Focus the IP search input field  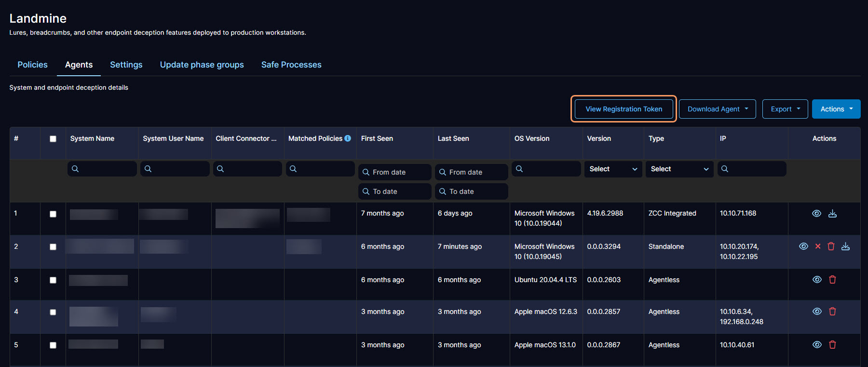tap(752, 169)
